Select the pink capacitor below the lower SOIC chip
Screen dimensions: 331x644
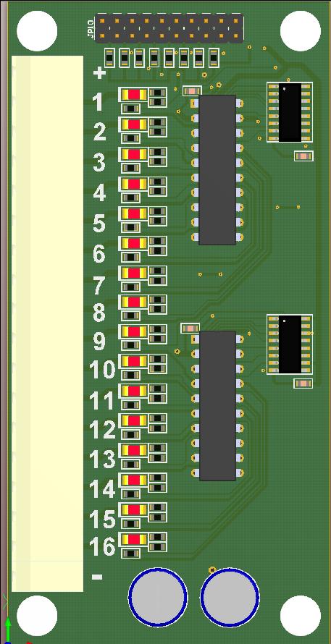303,384
